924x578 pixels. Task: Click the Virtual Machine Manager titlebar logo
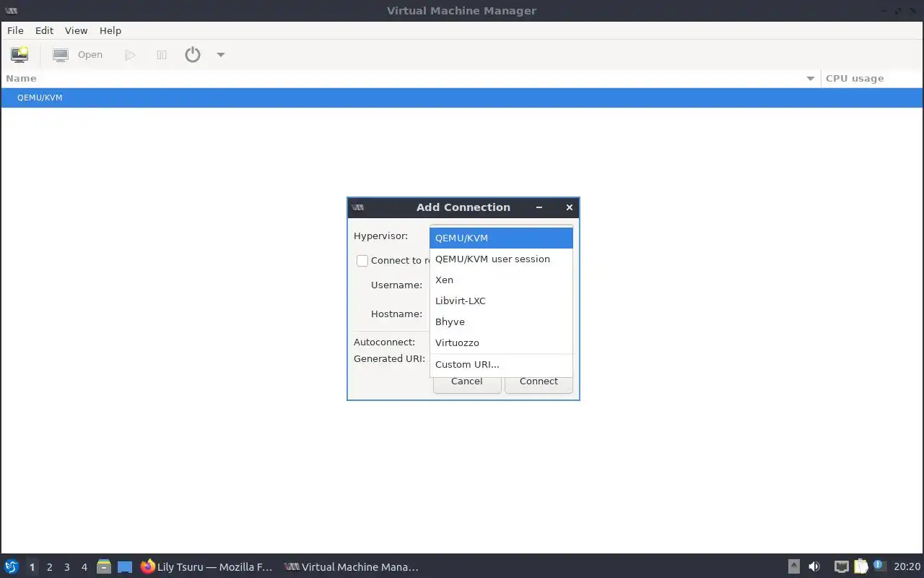(12, 10)
